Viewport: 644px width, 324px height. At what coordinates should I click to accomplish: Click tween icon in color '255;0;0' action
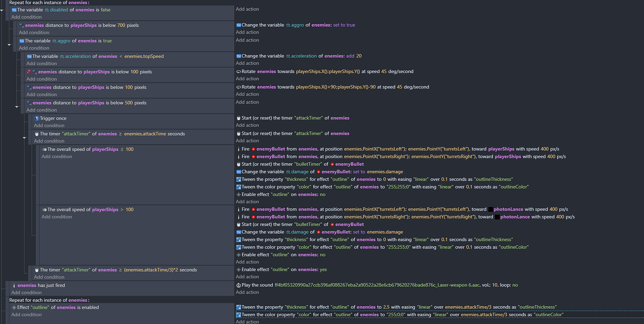[x=238, y=315]
